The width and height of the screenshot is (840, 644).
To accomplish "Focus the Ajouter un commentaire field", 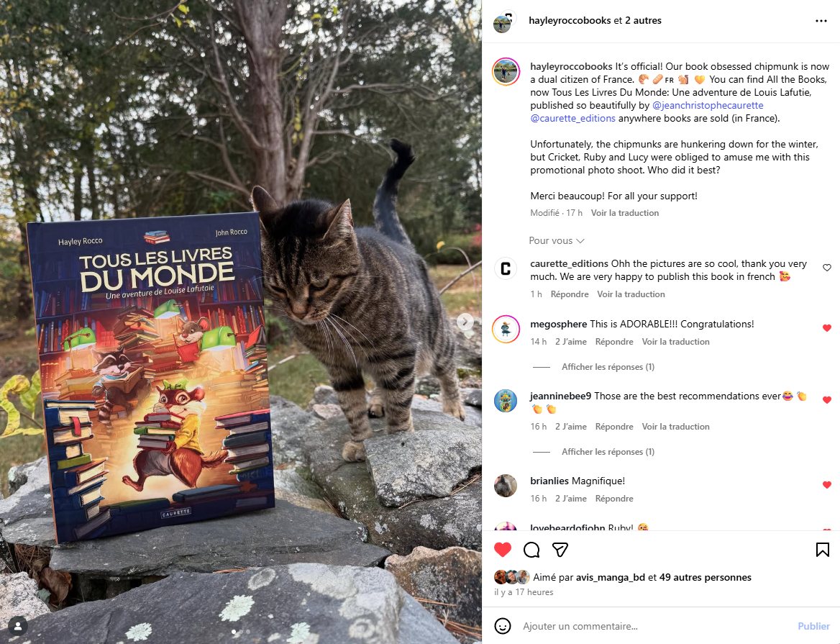I will [x=654, y=626].
